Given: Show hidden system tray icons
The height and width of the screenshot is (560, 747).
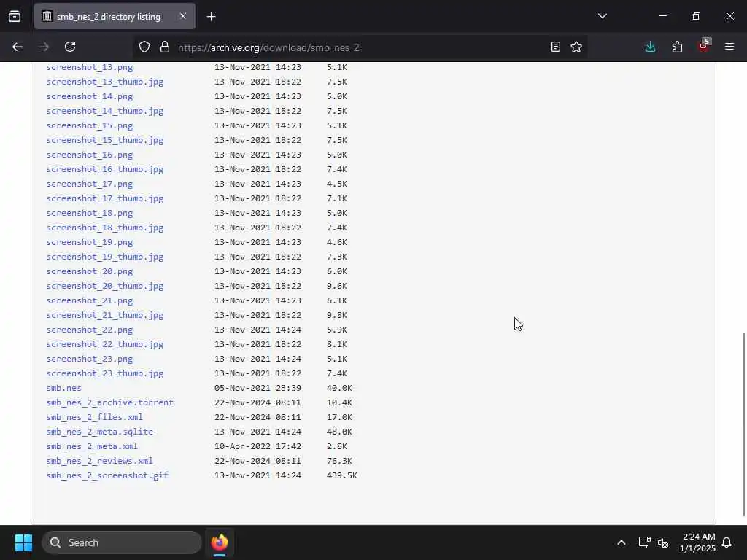Looking at the screenshot, I should (x=622, y=542).
